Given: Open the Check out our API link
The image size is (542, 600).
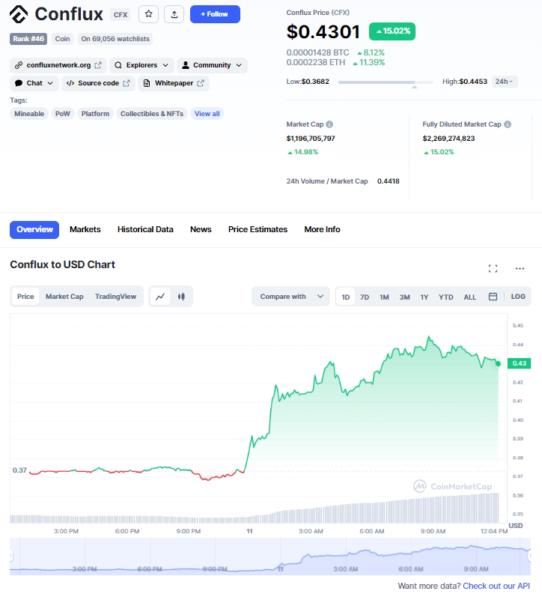Looking at the screenshot, I should point(496,586).
